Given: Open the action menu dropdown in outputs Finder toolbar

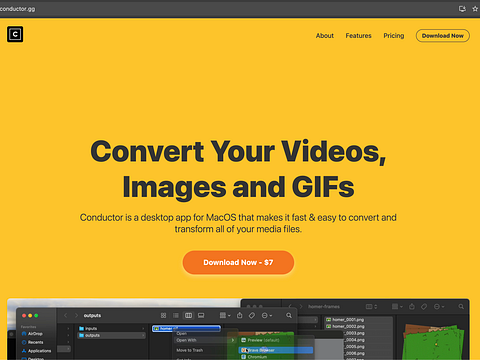Looking at the screenshot, I should [267, 315].
